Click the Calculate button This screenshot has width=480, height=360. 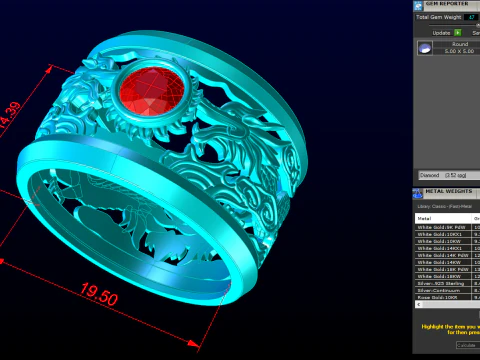pyautogui.click(x=468, y=345)
